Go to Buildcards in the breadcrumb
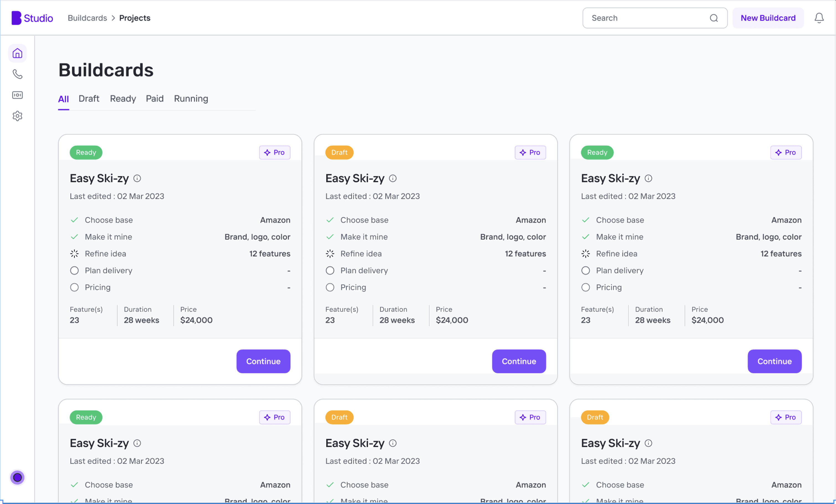 tap(87, 18)
